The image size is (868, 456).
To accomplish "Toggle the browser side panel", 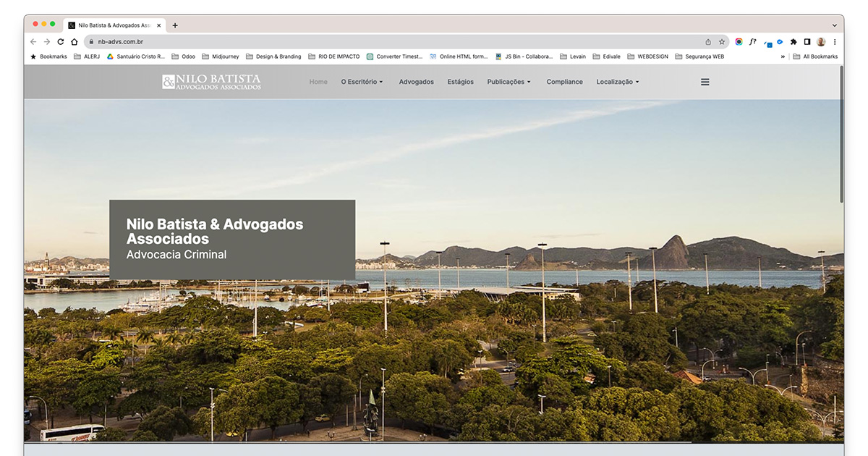I will point(807,42).
